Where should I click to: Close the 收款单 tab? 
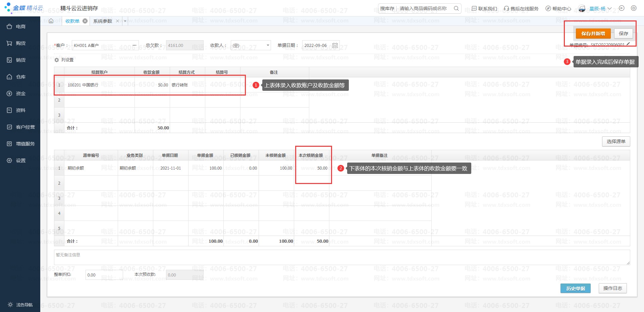tap(85, 21)
